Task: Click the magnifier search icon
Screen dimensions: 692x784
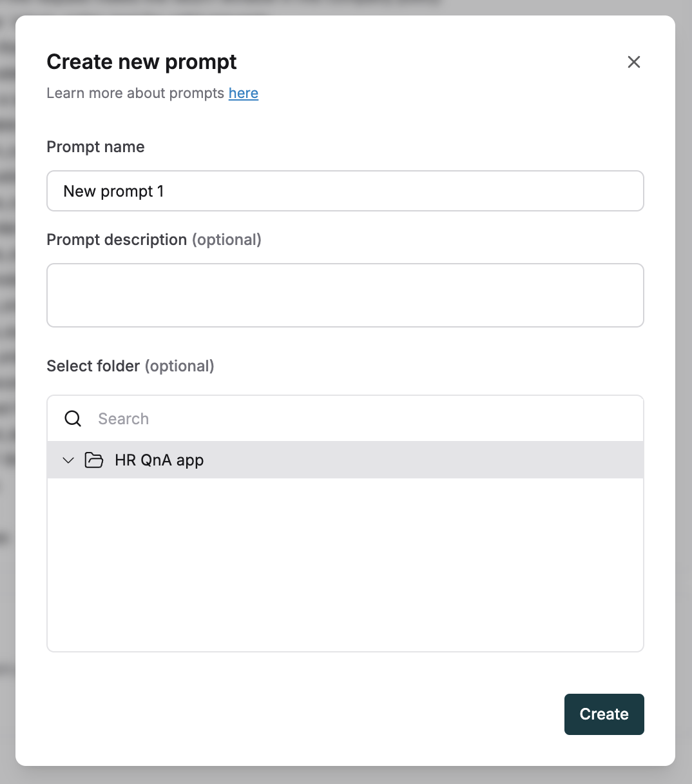Action: (73, 418)
